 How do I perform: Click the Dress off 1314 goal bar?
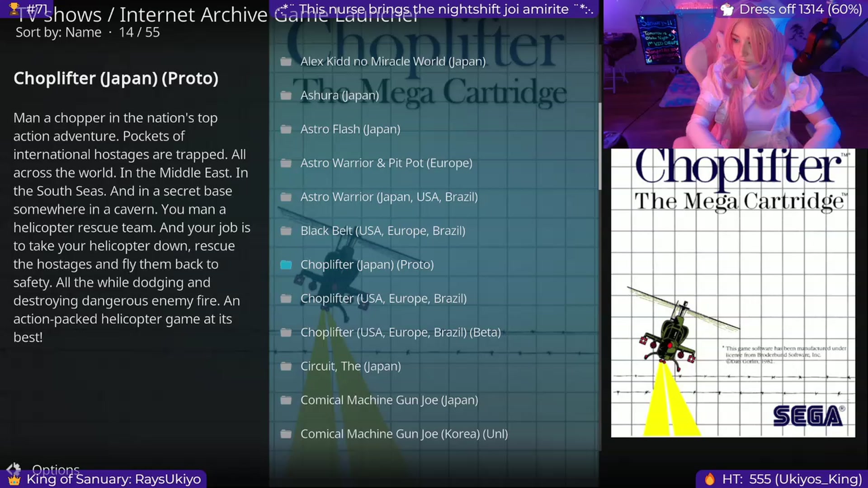tap(791, 9)
